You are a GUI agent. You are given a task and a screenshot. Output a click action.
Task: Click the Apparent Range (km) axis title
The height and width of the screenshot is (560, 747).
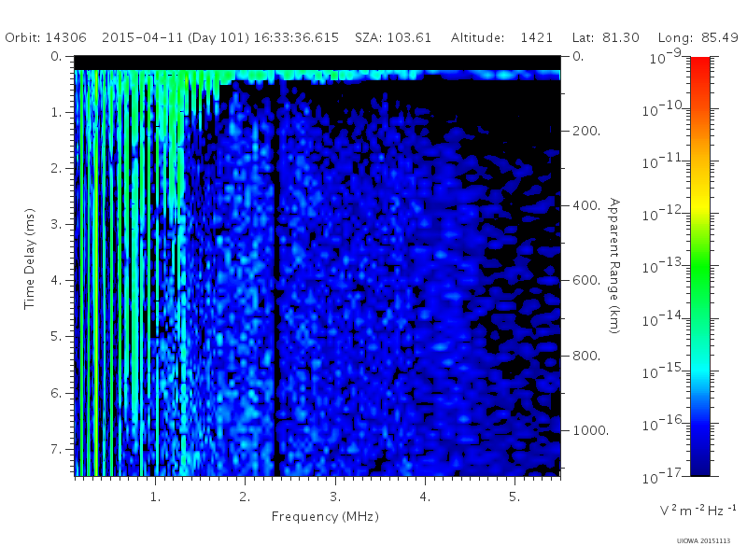coord(614,266)
